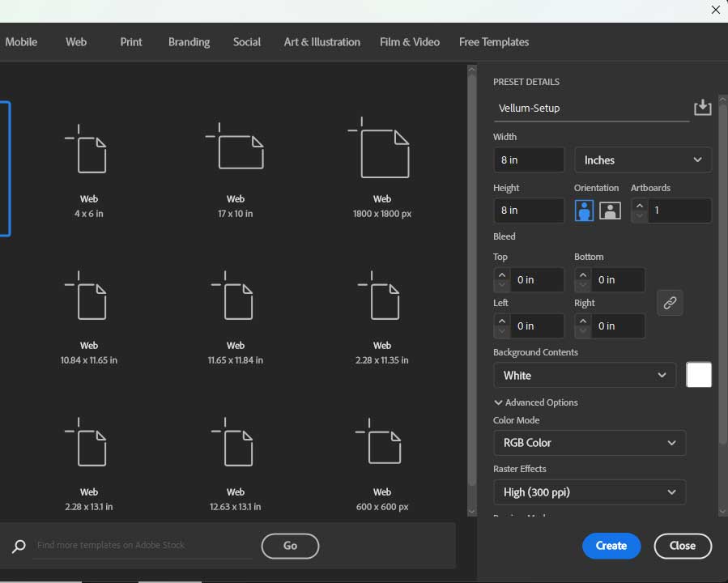
Task: Click the save preset icon next to Vellum-Setup
Action: click(702, 108)
